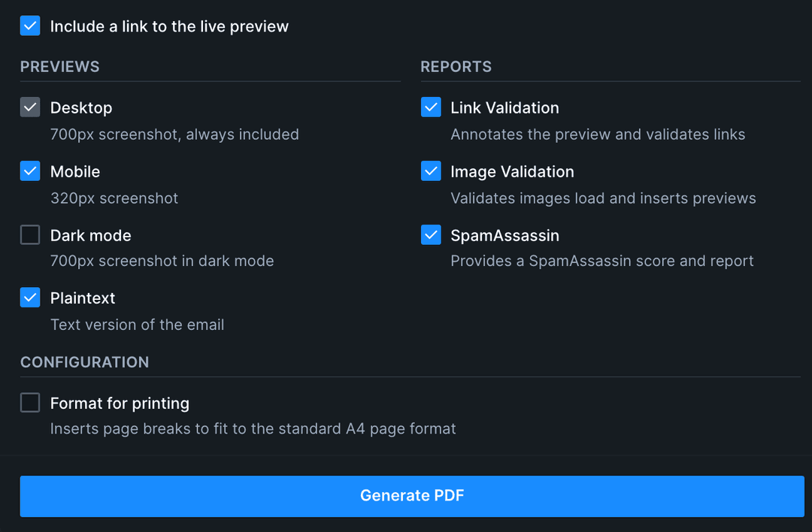Disable the SpamAssassin report
Screen dimensions: 812x532
coord(430,234)
